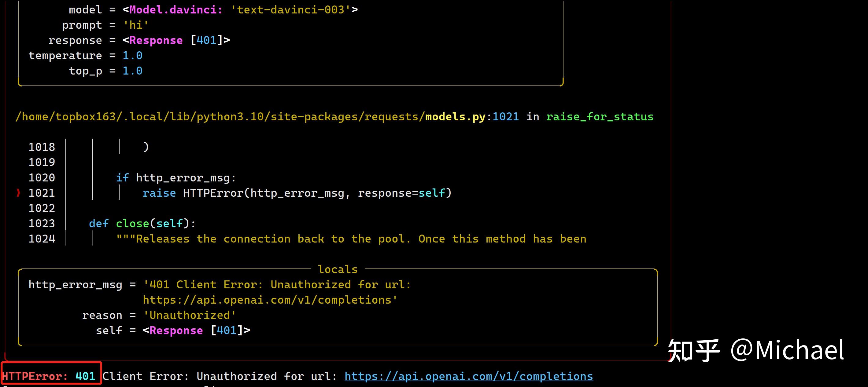Click the def close(self) line

tap(142, 224)
